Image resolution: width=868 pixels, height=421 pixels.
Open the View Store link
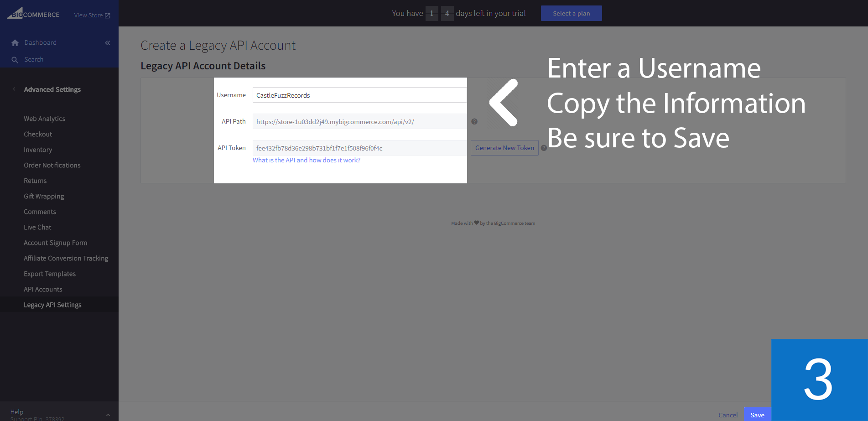92,16
